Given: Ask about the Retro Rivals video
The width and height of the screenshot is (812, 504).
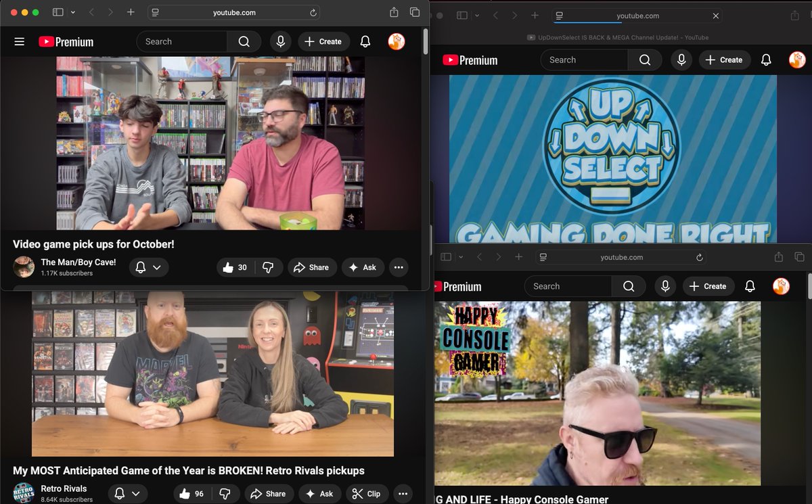Looking at the screenshot, I should click(319, 494).
